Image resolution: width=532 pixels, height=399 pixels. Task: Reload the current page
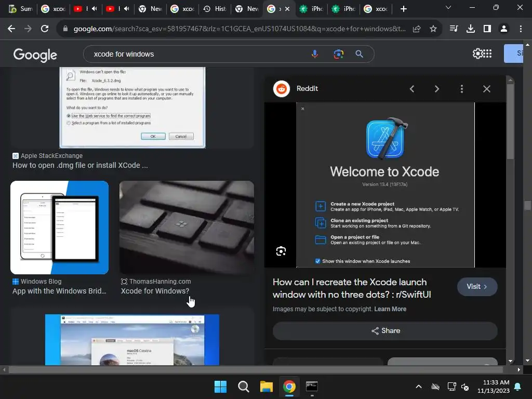45,29
